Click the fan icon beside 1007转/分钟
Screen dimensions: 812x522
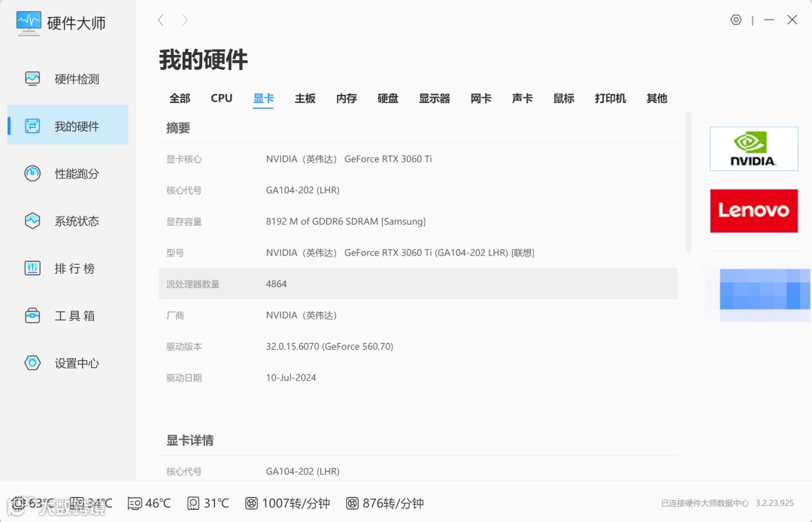pyautogui.click(x=251, y=503)
